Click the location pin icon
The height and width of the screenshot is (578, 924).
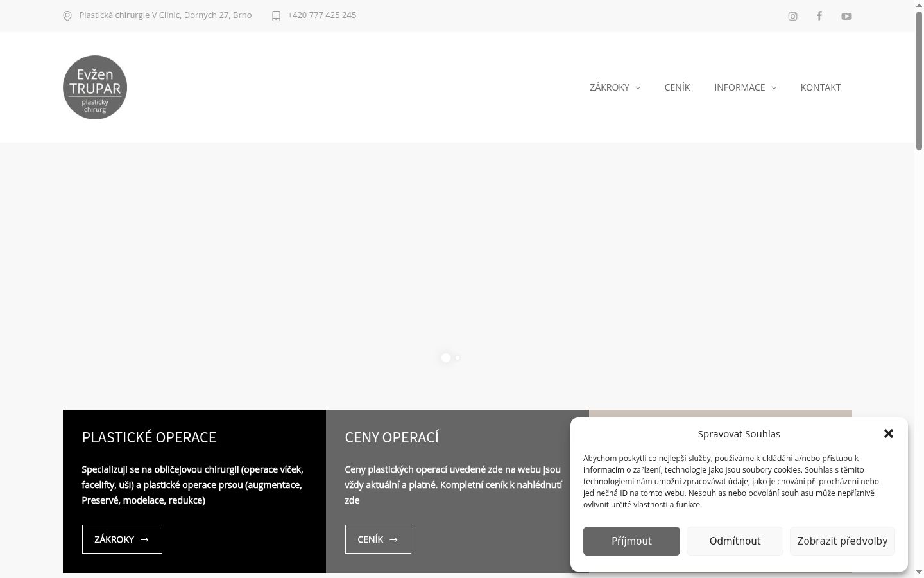(x=67, y=15)
